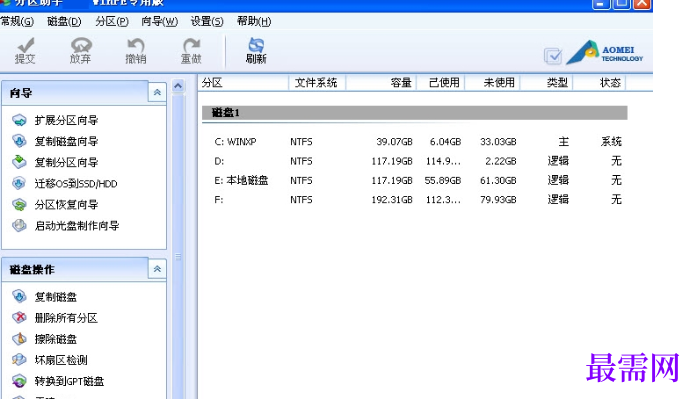The image size is (698, 399).
Task: Click the 转换到GPT磁盘 icon
Action: click(20, 381)
